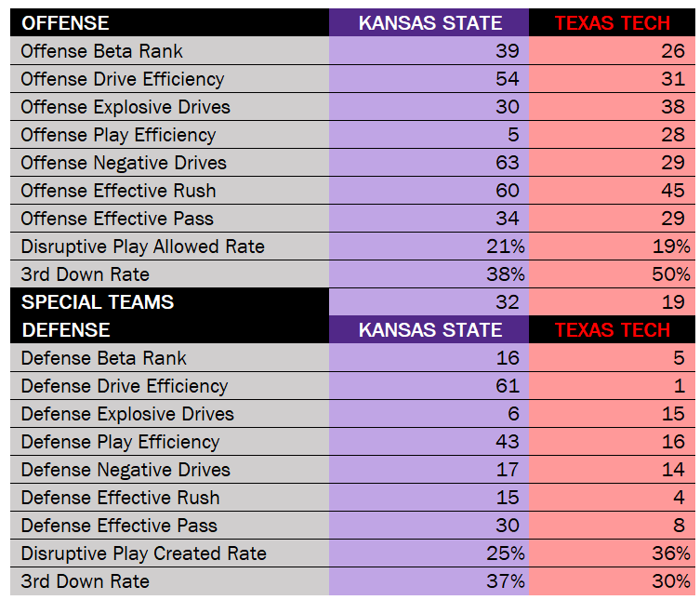The height and width of the screenshot is (600, 700).
Task: Click the DEFENSE section header
Action: click(x=65, y=330)
